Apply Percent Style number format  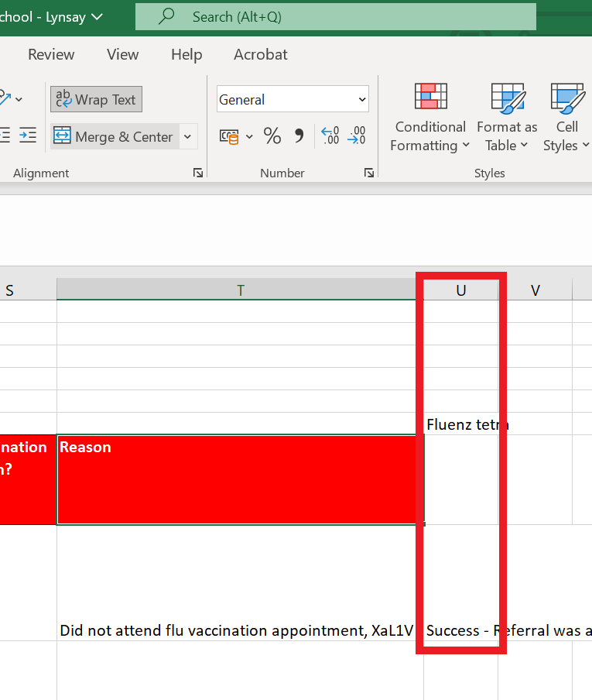click(x=272, y=137)
